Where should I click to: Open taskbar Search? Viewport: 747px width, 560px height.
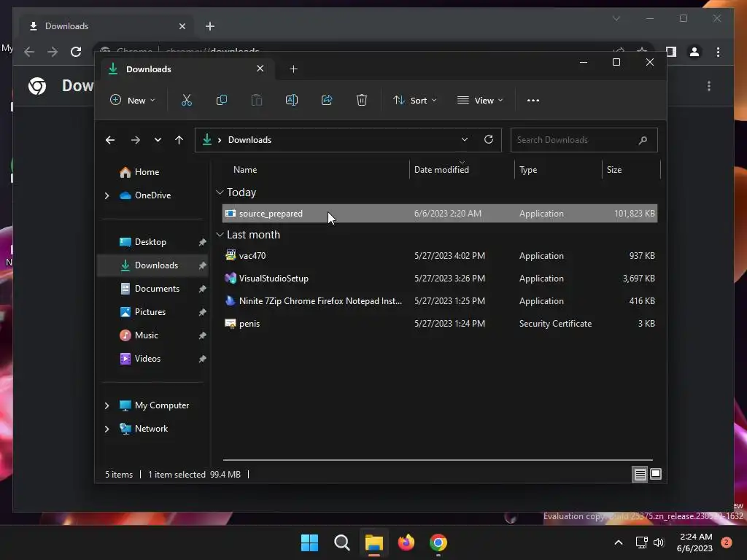[x=341, y=542]
